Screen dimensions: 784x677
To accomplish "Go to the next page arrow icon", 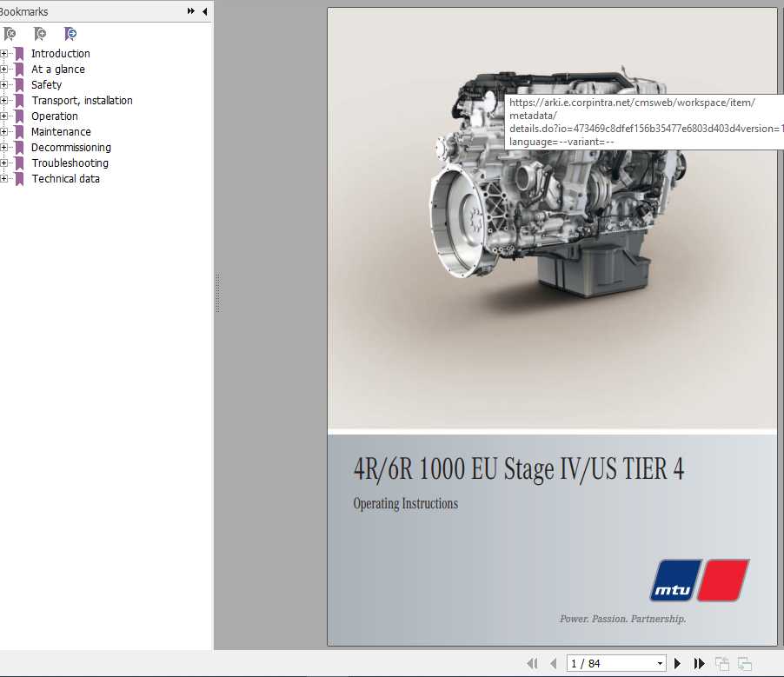I will (x=677, y=663).
